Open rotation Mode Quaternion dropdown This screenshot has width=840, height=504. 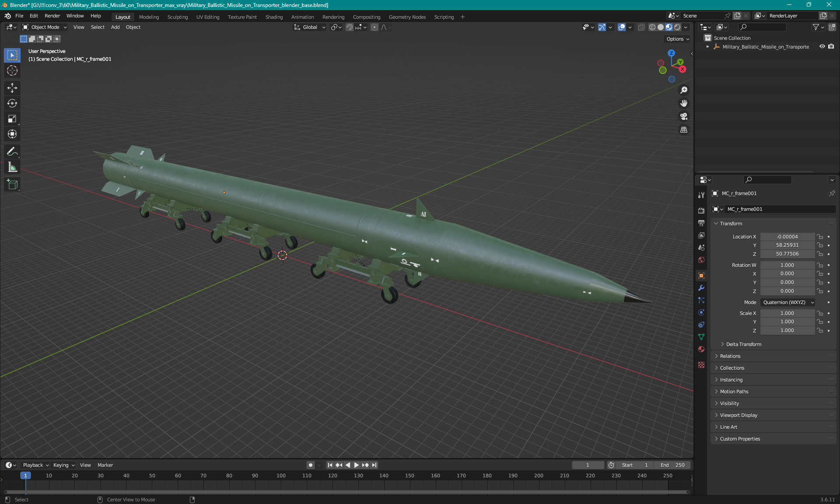(787, 302)
